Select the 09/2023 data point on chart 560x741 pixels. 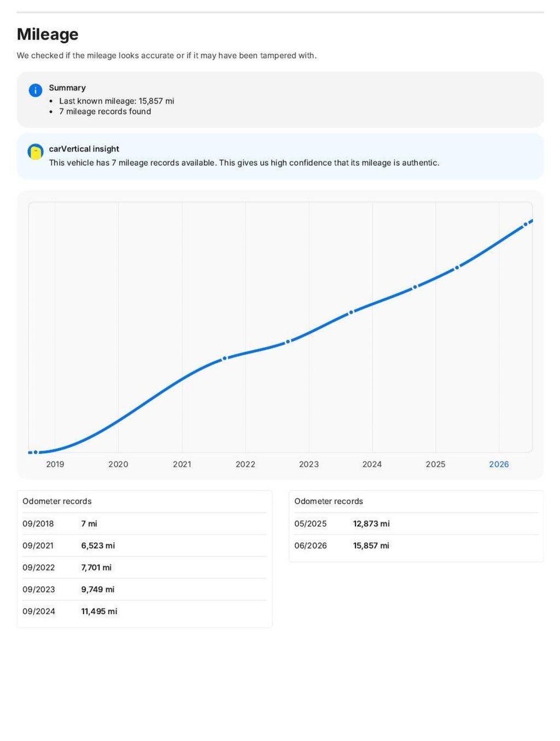click(351, 312)
